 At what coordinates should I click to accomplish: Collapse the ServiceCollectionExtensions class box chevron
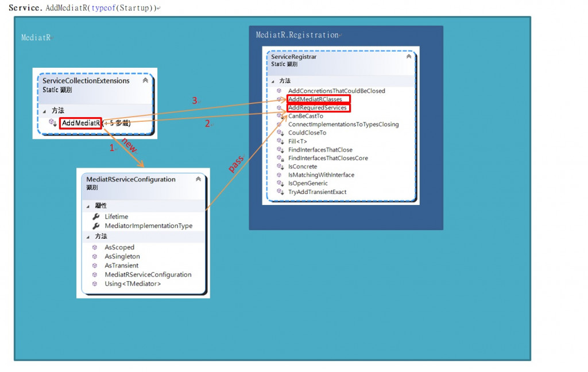pyautogui.click(x=145, y=80)
